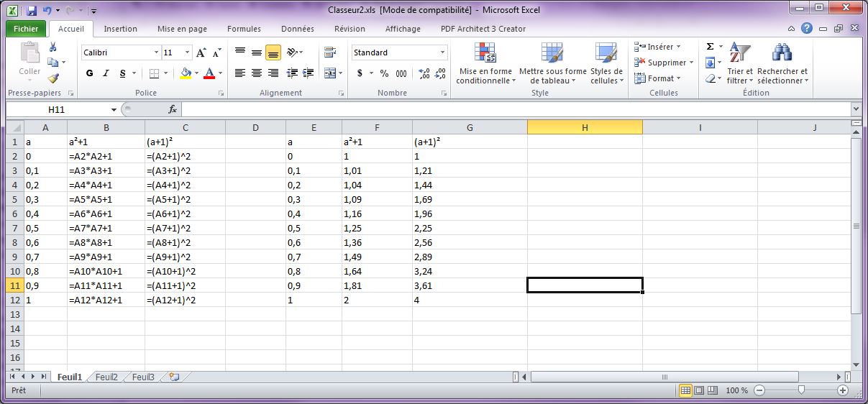The image size is (868, 404).
Task: Toggle bold formatting (G)
Action: [90, 73]
